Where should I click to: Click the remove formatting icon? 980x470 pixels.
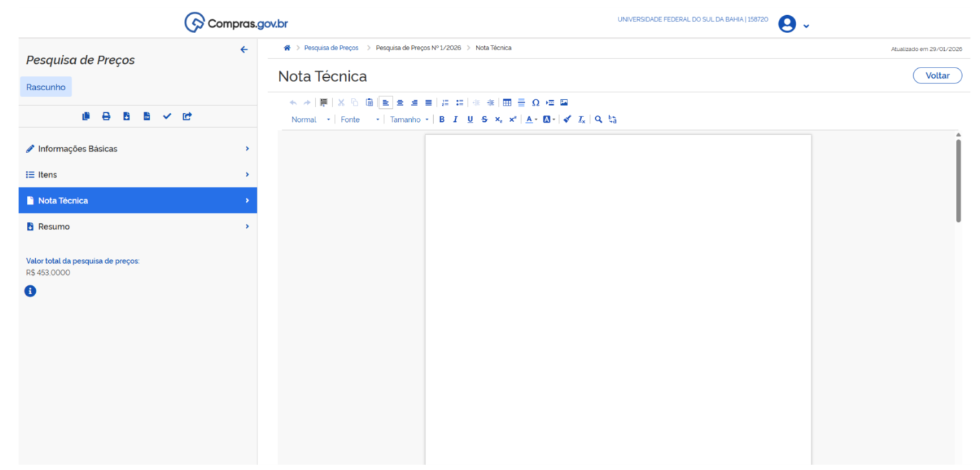click(581, 119)
